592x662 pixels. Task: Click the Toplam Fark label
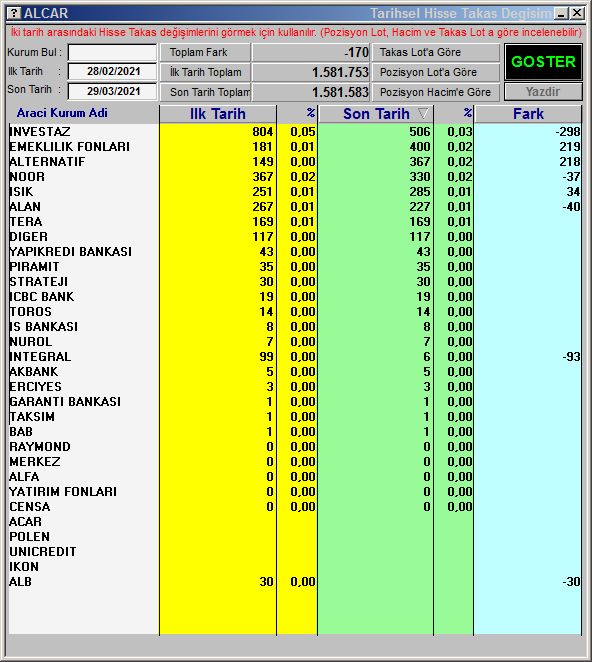(198, 52)
